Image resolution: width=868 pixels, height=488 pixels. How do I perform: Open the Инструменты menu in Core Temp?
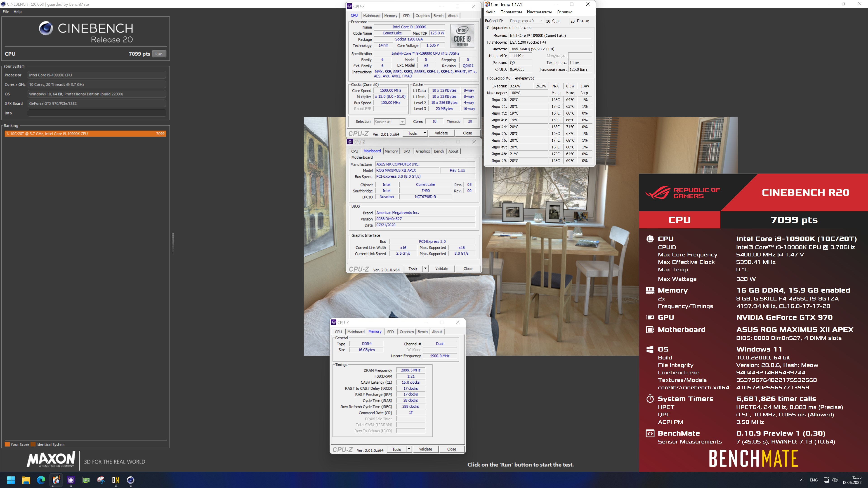[539, 12]
